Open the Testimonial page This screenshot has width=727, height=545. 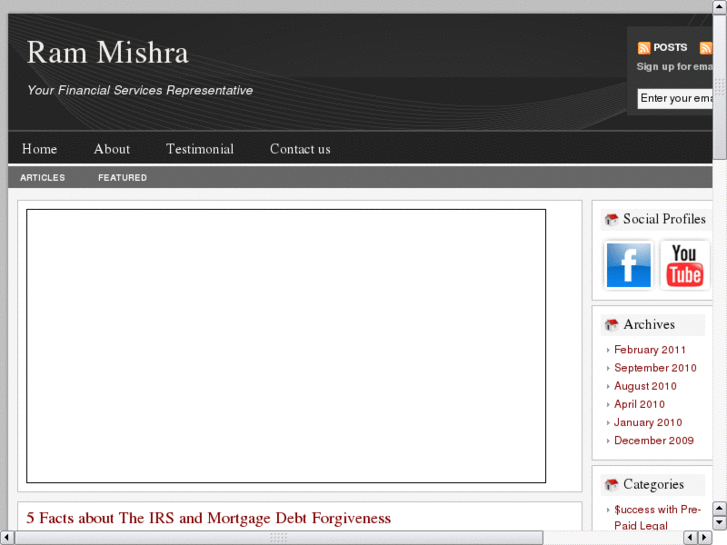(x=200, y=149)
